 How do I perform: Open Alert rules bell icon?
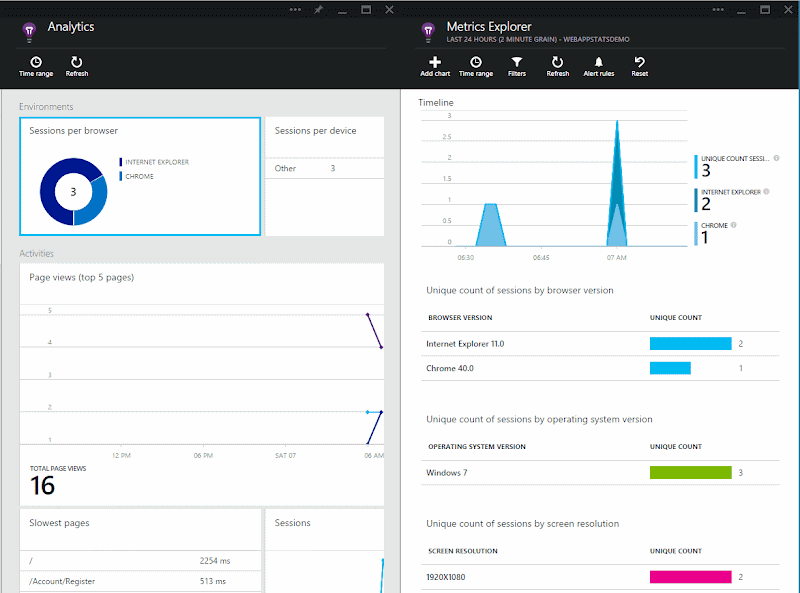coord(598,66)
